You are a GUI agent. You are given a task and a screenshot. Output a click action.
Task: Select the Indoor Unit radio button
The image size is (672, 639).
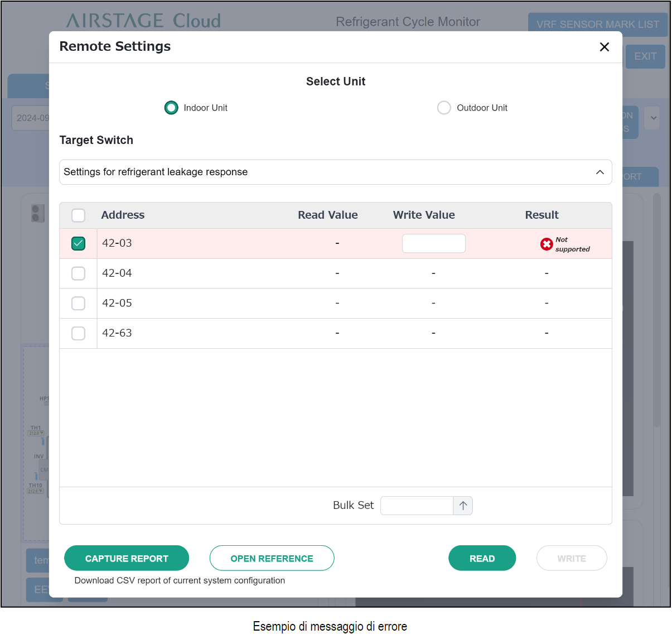[x=171, y=108]
